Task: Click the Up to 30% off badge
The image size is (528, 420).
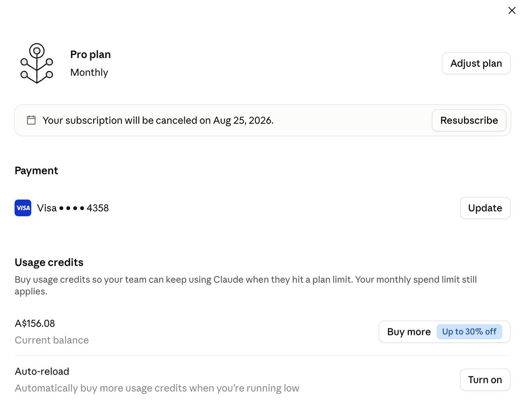Action: coord(469,332)
